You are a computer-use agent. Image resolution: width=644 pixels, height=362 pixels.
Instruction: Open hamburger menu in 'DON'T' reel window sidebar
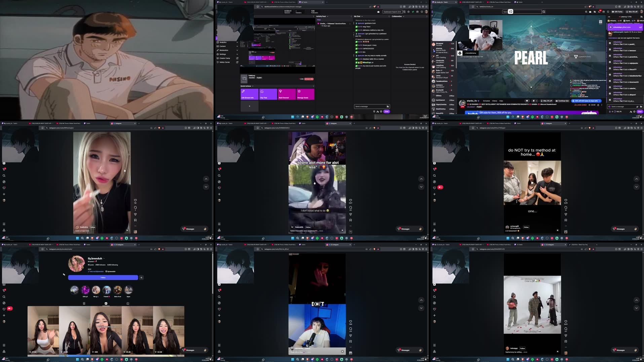click(x=219, y=345)
